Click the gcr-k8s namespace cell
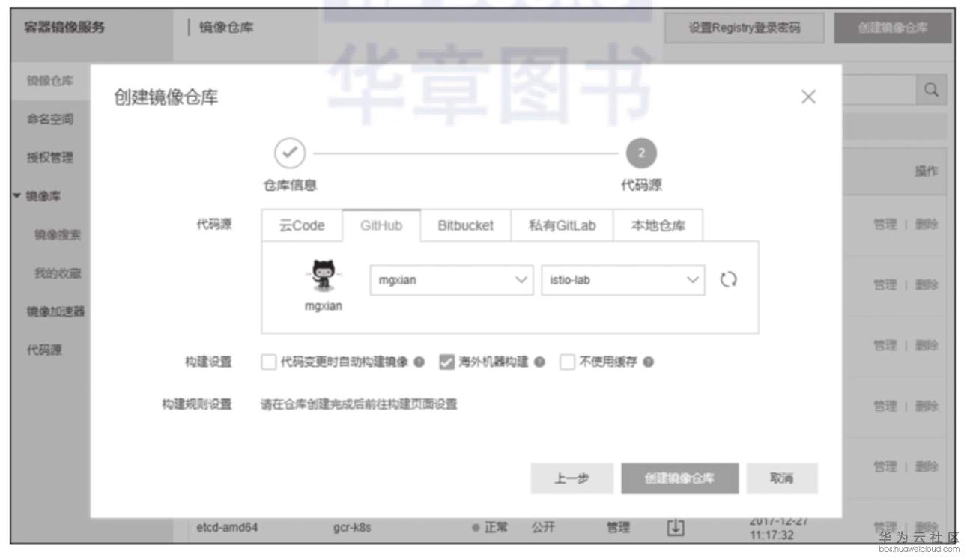 point(352,527)
